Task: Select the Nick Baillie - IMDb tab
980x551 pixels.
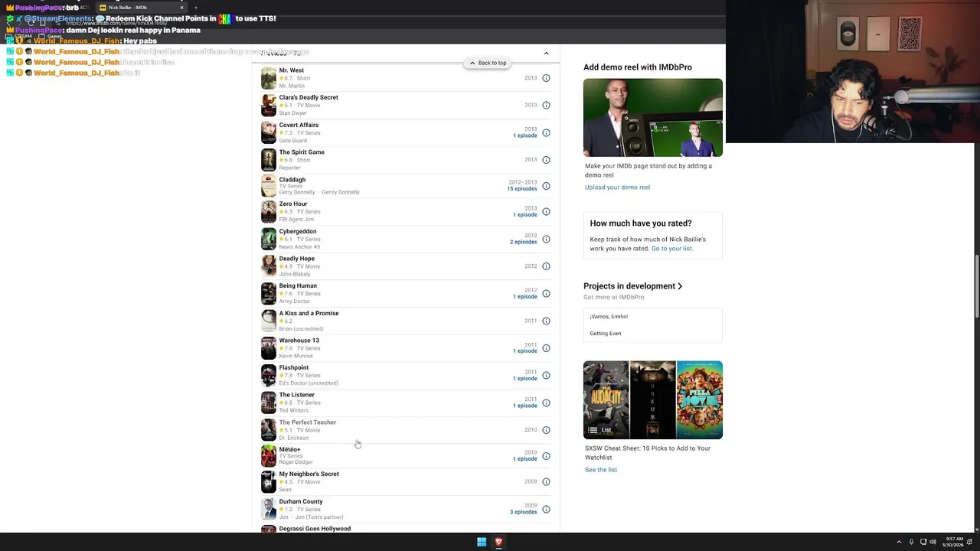Action: (x=142, y=8)
